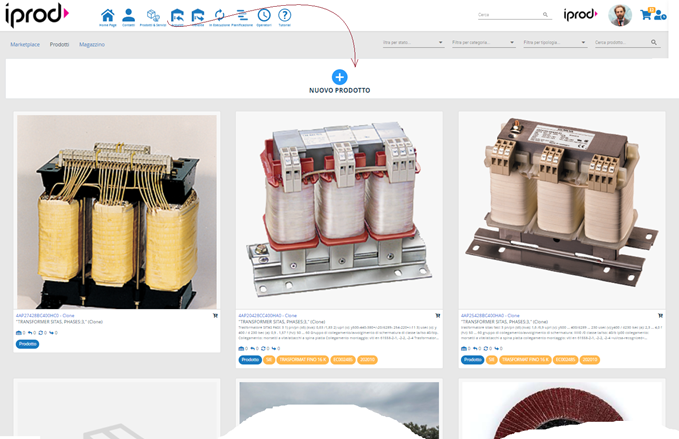
Task: Add 4AP20428CC400HA0 product to cart
Action: [x=438, y=316]
